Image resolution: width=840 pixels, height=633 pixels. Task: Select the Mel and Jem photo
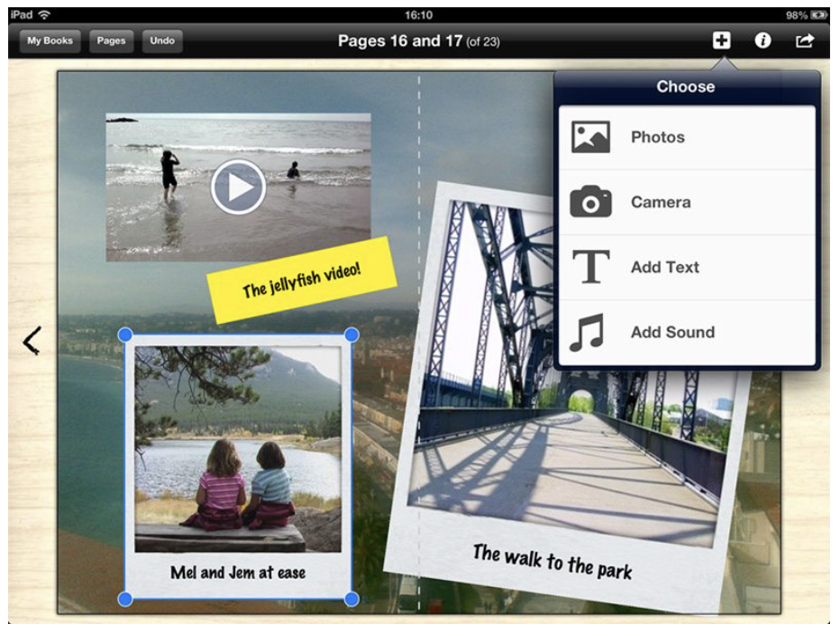(238, 460)
